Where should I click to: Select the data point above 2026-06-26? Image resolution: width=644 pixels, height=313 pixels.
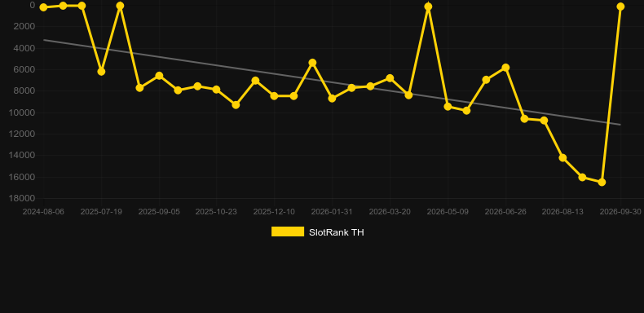click(505, 68)
